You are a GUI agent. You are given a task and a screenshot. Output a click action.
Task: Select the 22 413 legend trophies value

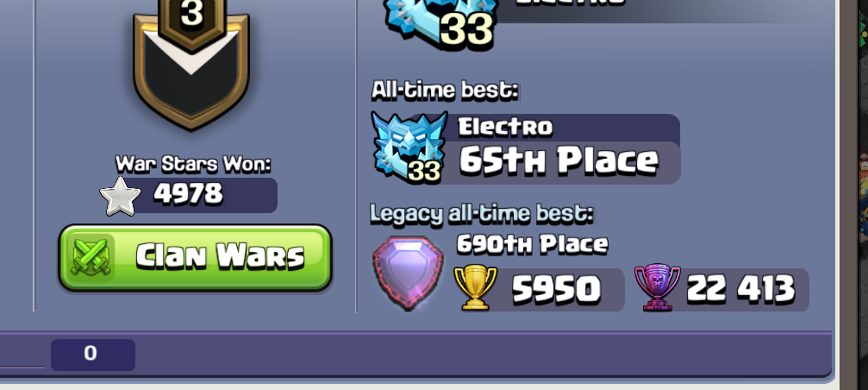(x=740, y=289)
